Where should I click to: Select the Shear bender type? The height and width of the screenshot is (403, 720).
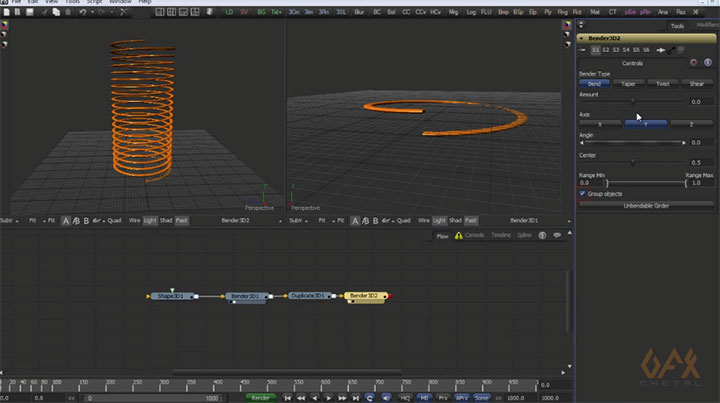pyautogui.click(x=697, y=84)
